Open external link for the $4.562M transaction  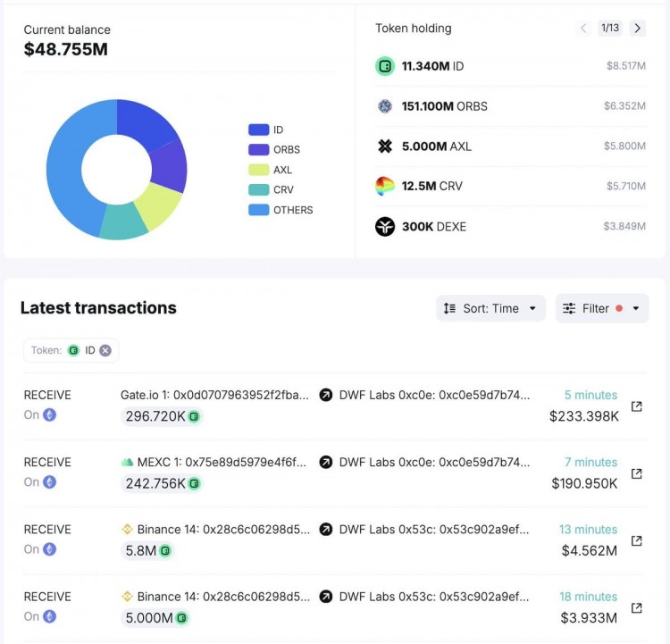[x=636, y=540]
